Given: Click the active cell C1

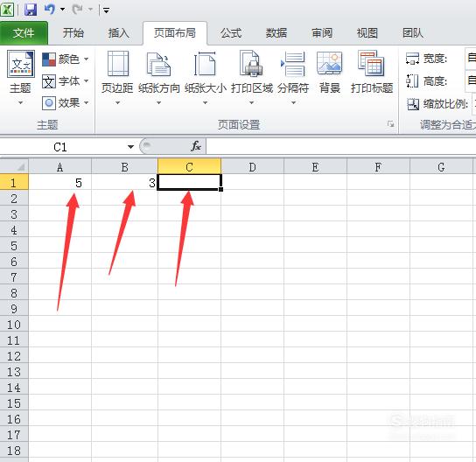Looking at the screenshot, I should [x=189, y=182].
